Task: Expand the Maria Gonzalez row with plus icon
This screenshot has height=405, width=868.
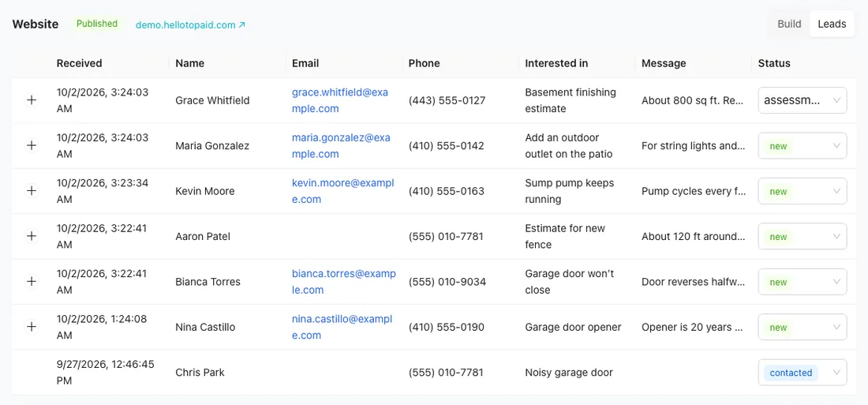Action: (32, 146)
